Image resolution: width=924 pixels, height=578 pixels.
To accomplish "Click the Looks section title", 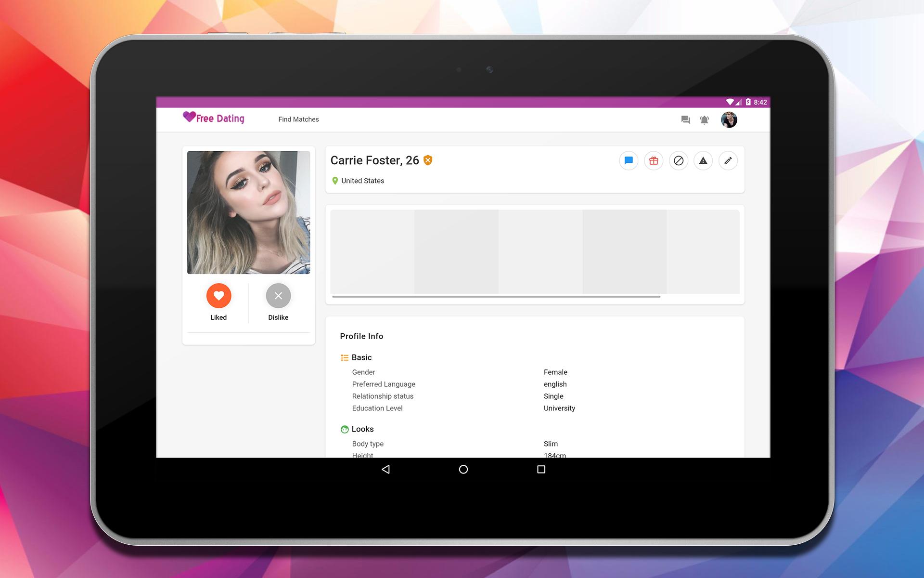I will pos(362,429).
